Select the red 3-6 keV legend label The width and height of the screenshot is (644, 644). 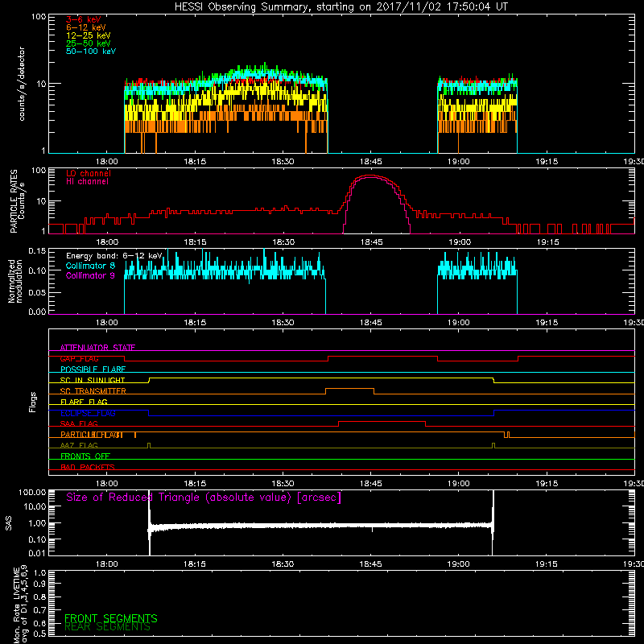click(x=83, y=19)
